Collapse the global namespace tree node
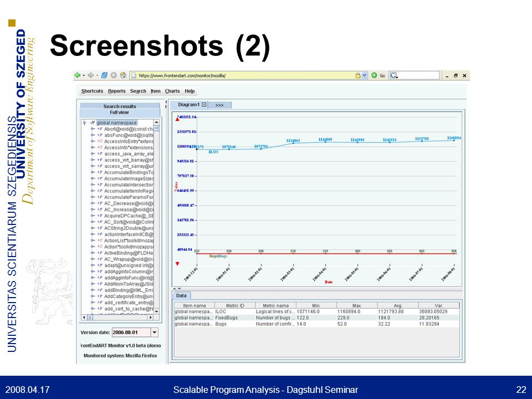The width and height of the screenshot is (532, 399). (x=84, y=123)
